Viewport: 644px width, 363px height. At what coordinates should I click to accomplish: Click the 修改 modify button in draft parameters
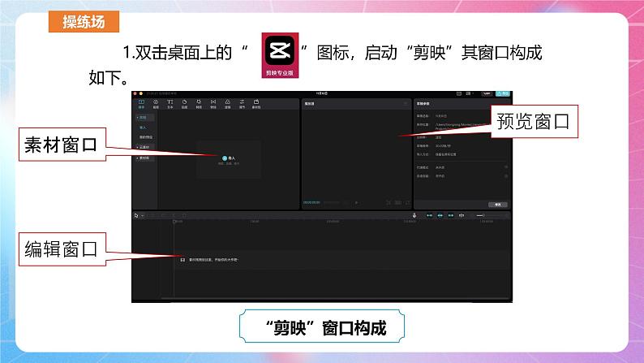coord(498,205)
